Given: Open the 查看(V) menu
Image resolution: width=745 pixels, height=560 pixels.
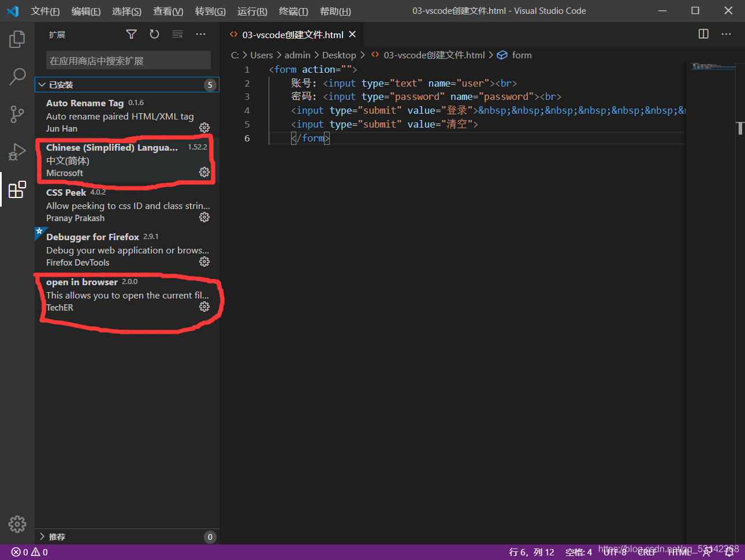Looking at the screenshot, I should point(168,11).
